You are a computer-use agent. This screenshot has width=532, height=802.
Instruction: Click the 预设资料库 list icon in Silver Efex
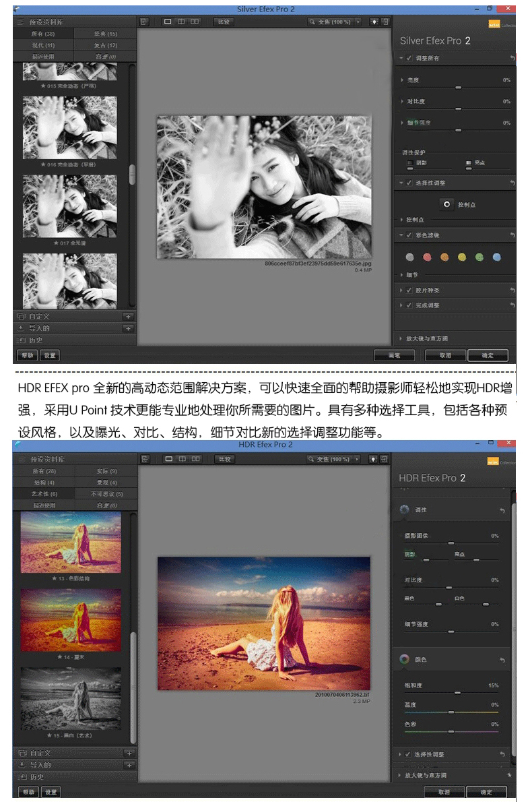[x=20, y=22]
